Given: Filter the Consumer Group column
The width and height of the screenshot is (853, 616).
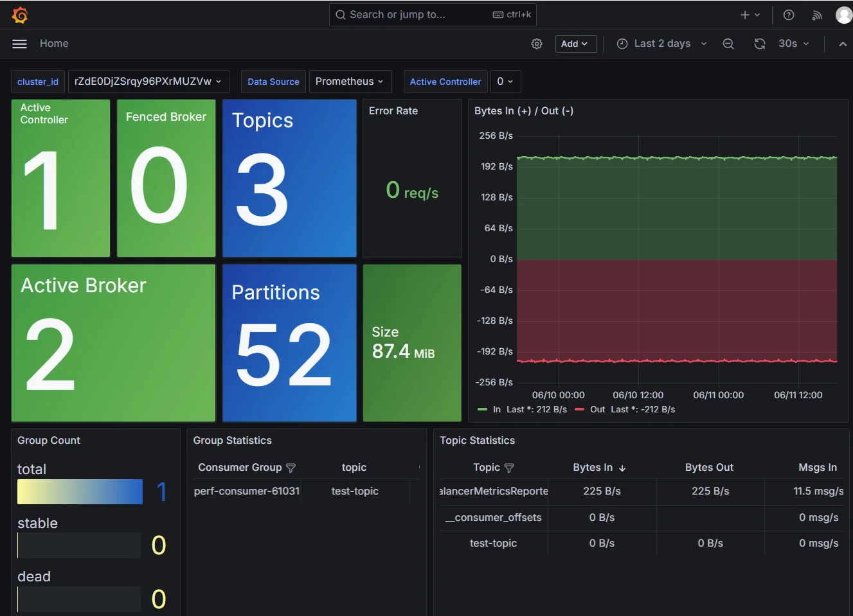Looking at the screenshot, I should (291, 468).
